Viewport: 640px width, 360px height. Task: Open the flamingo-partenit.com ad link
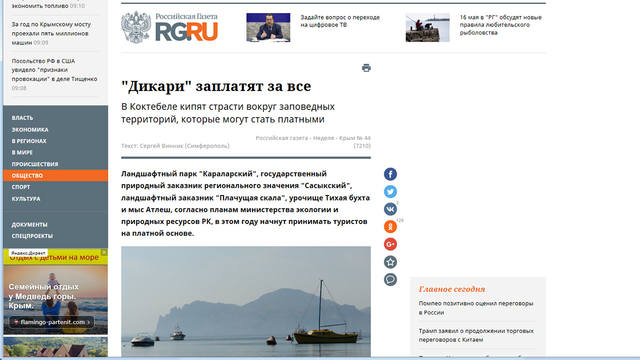pyautogui.click(x=52, y=322)
